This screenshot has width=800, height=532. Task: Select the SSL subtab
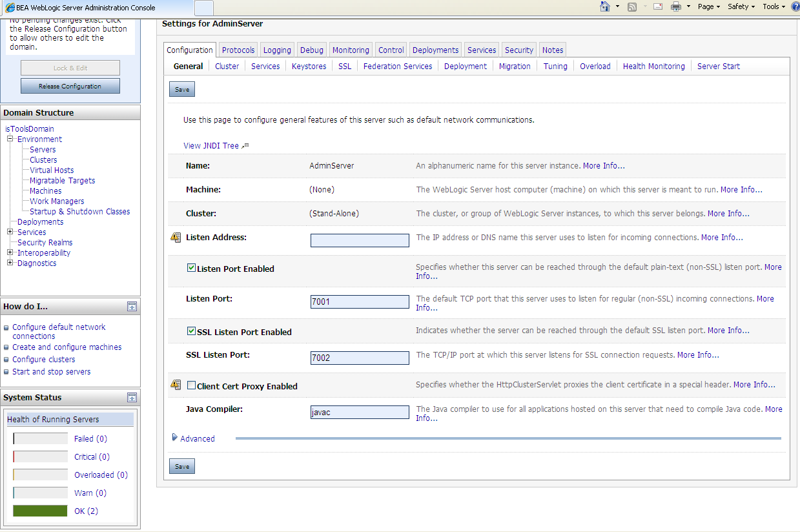[x=345, y=66]
